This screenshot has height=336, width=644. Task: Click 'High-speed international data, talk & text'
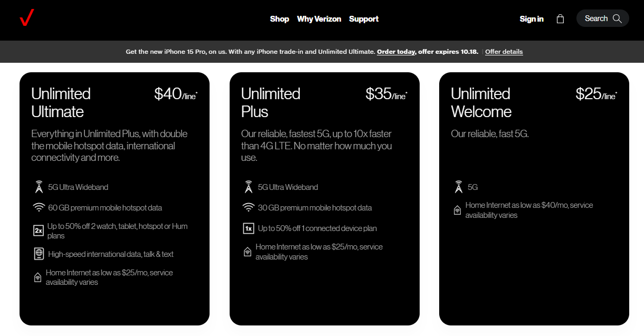click(111, 254)
